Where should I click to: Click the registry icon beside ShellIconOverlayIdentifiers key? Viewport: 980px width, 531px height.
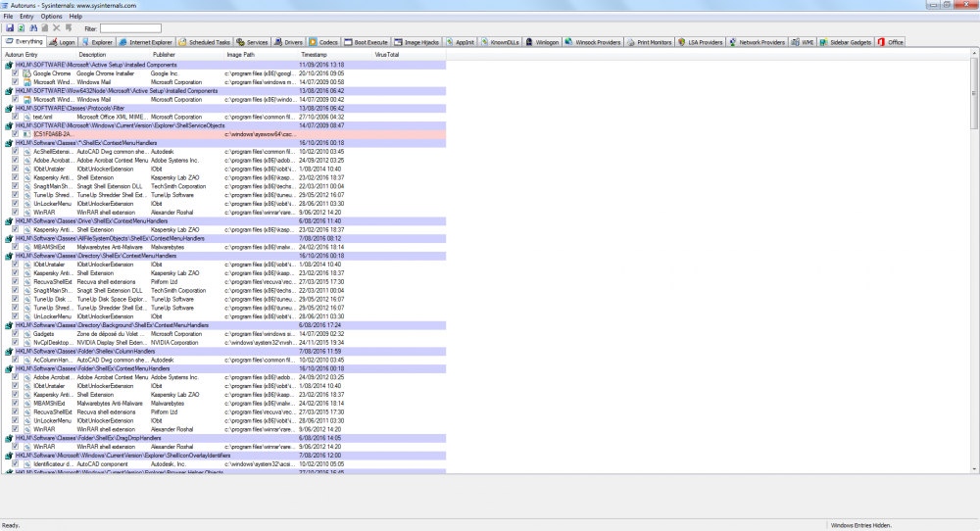tap(9, 456)
